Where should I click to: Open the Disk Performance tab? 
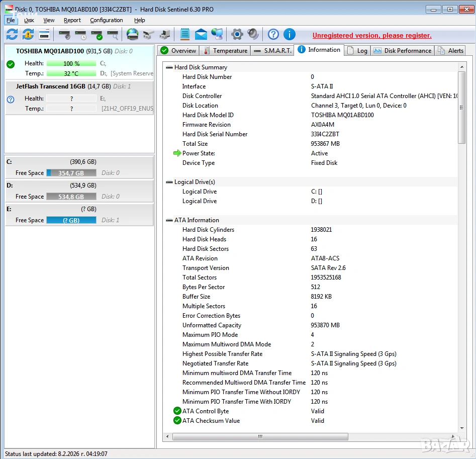[403, 50]
